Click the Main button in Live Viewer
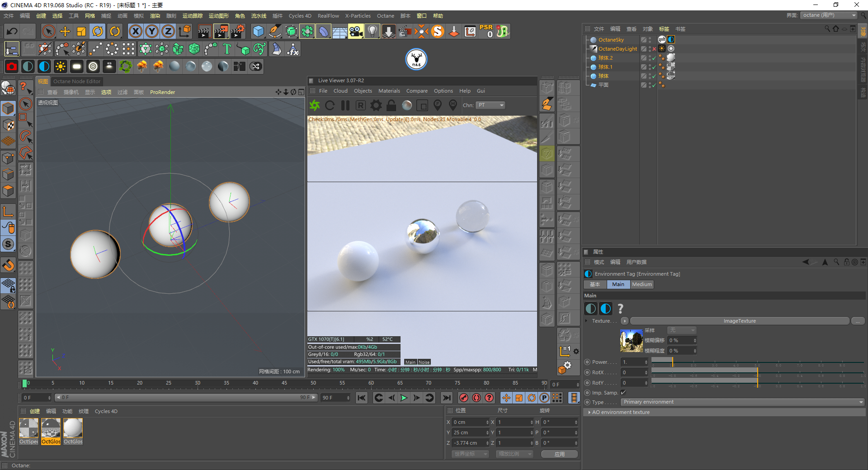 point(410,362)
